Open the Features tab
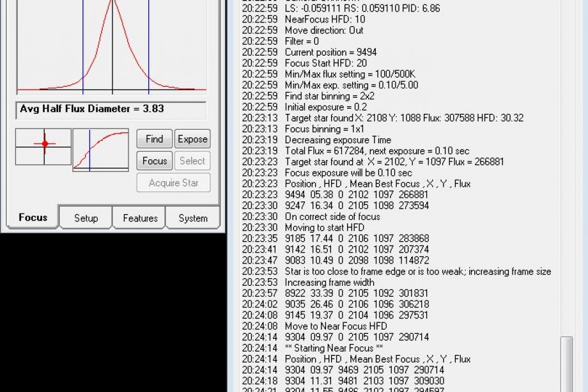This screenshot has width=588, height=392. tap(140, 218)
